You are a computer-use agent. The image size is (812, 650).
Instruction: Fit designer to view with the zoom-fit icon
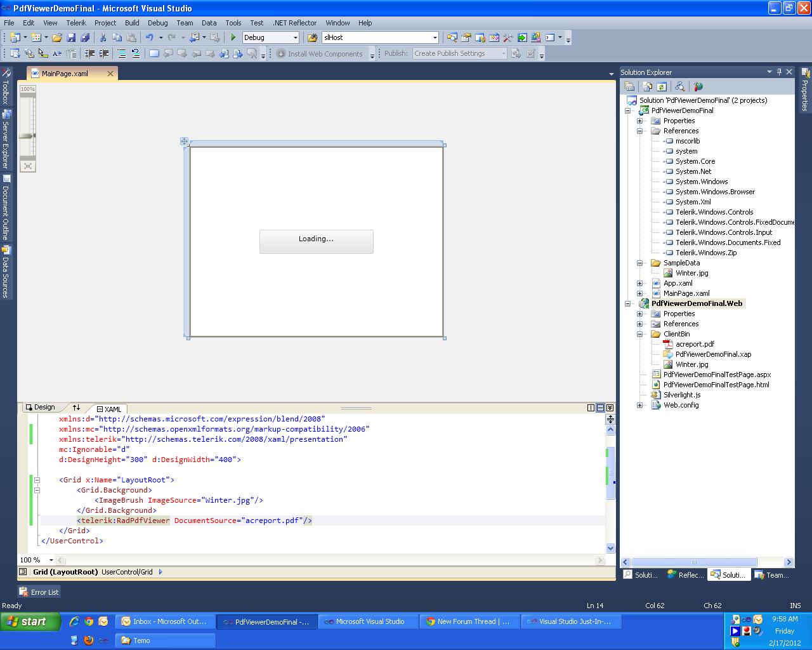tap(28, 166)
